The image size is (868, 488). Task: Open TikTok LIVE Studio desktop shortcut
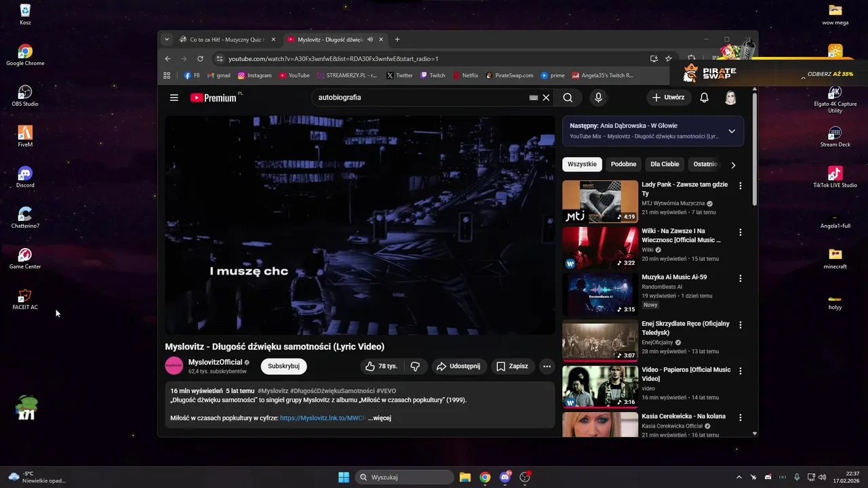point(835,177)
